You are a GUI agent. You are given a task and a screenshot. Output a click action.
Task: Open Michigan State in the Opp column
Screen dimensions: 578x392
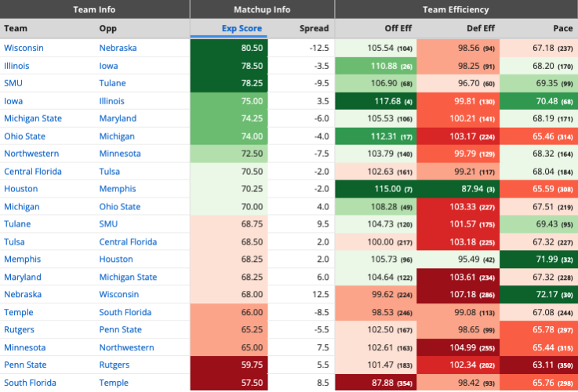click(128, 277)
